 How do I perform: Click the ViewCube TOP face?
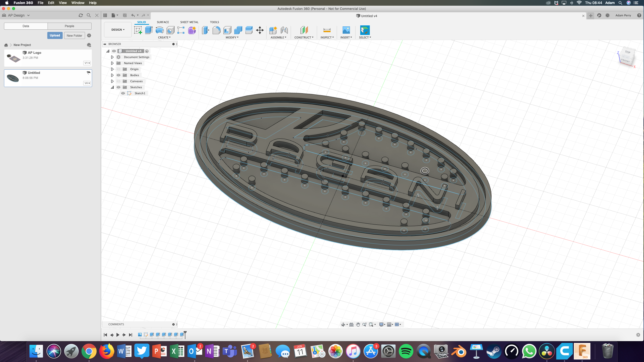point(628,52)
